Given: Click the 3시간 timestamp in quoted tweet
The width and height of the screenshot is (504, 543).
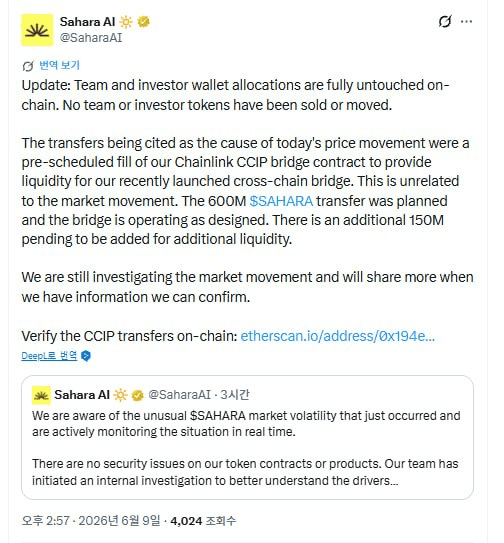Looking at the screenshot, I should [235, 395].
